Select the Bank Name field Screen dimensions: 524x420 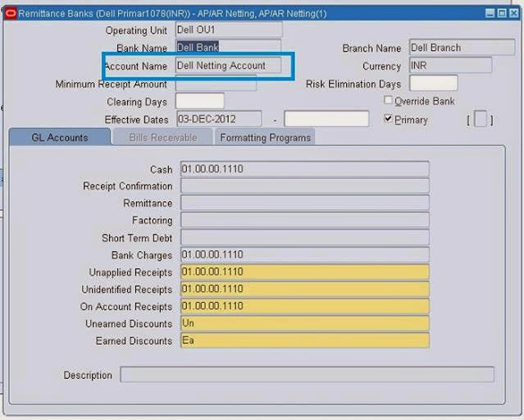[228, 46]
